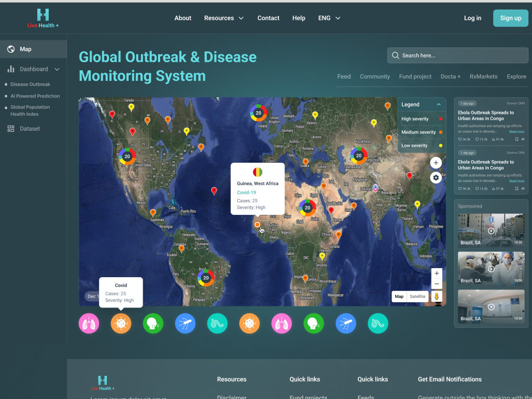Share the lower Ebola news card
Viewport: 532px width, 399px height.
tap(523, 189)
